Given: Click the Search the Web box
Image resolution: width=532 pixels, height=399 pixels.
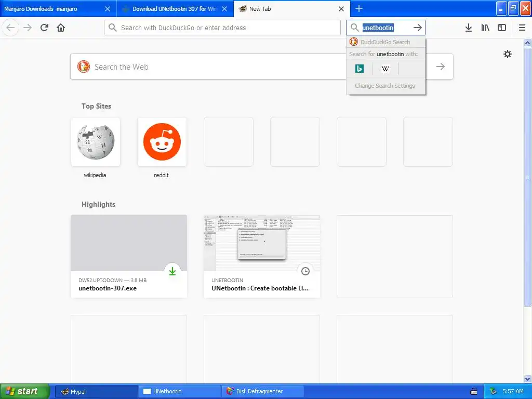Looking at the screenshot, I should tap(262, 66).
